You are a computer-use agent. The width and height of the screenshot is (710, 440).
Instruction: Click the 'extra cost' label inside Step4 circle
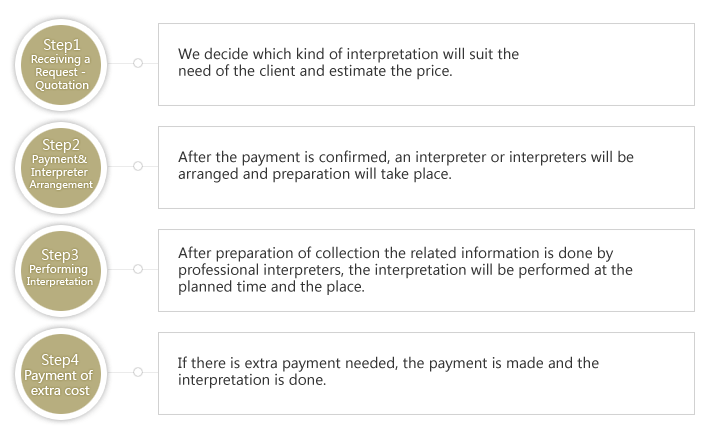60,390
